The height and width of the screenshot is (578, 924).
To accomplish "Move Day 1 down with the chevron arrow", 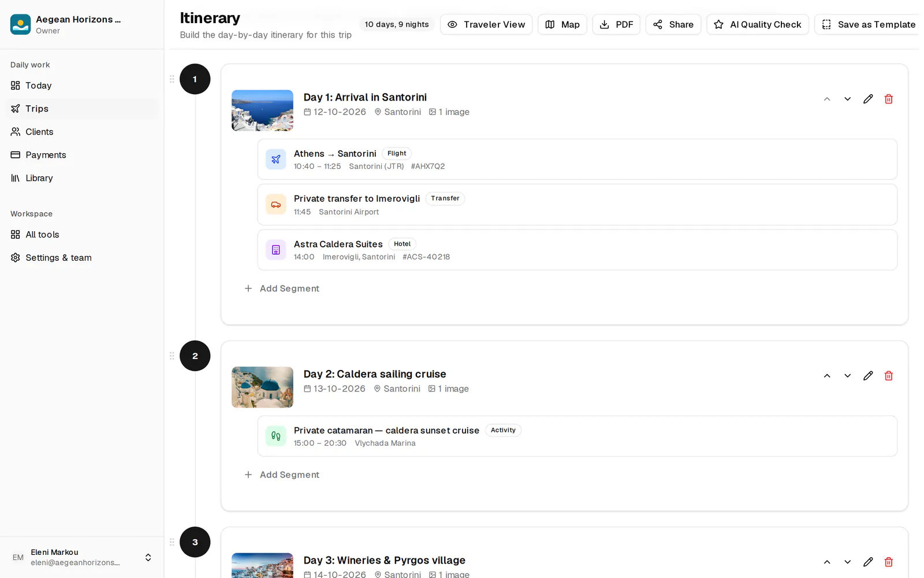I will [847, 99].
